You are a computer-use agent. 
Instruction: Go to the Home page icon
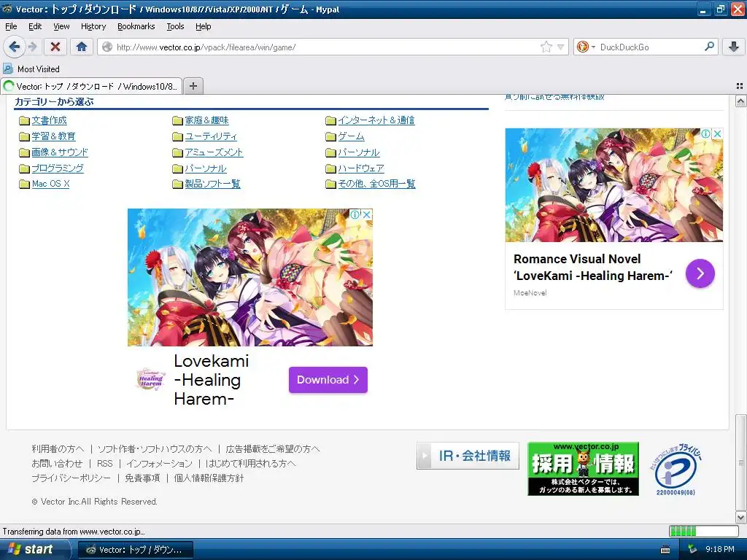point(82,47)
